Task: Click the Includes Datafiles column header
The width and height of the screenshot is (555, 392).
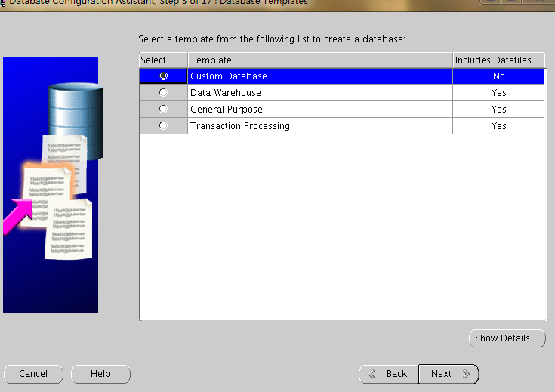Action: (498, 60)
